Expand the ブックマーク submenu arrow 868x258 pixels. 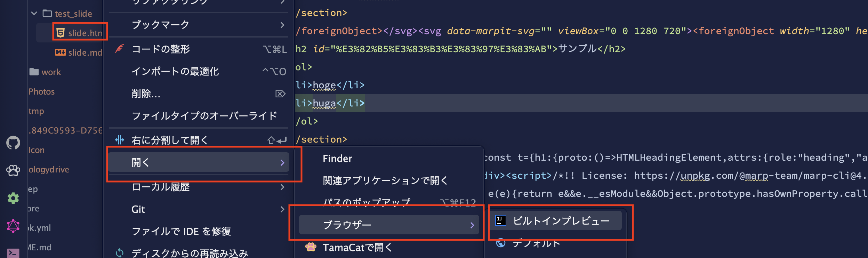point(283,25)
